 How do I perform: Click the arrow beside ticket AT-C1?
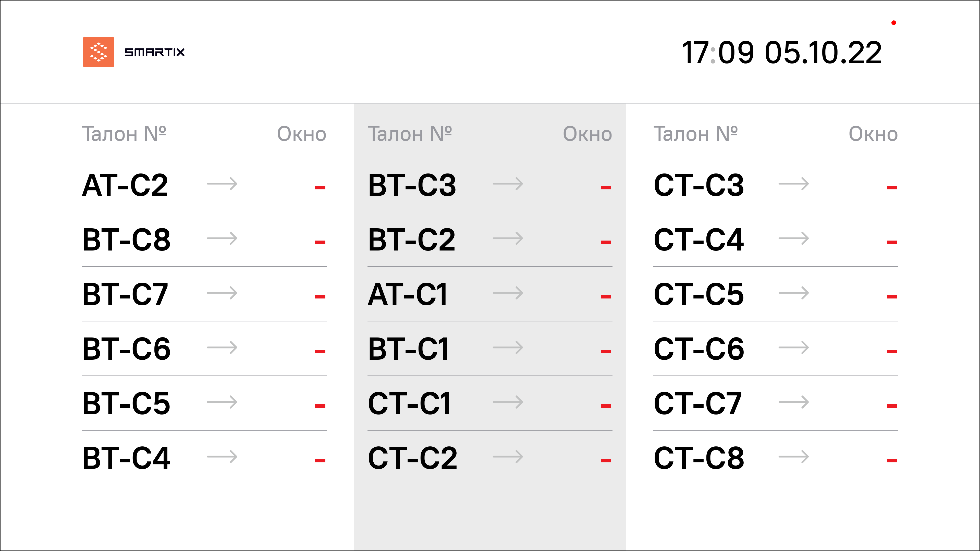pos(508,293)
